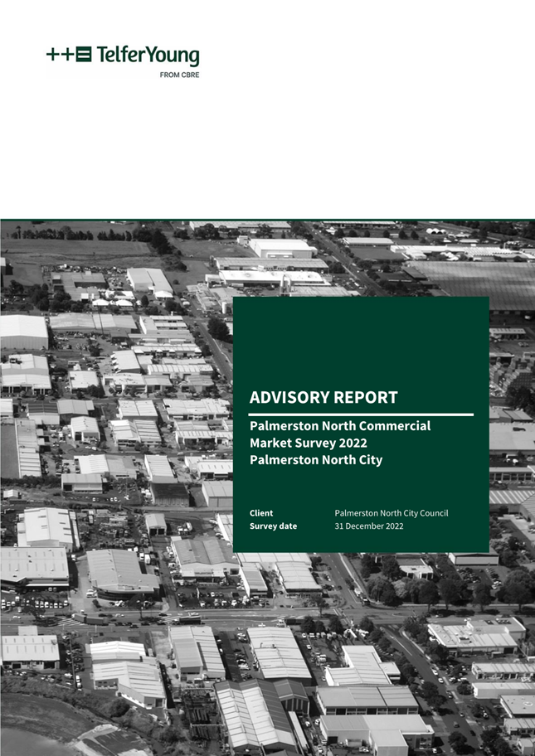Click the aerial photo left of green panel
The height and width of the screenshot is (756, 535).
(x=116, y=414)
